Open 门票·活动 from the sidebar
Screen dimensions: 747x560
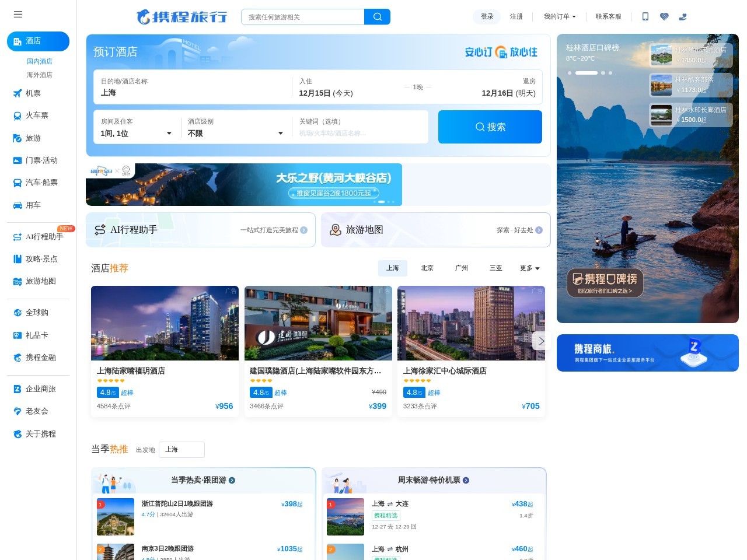pos(18,160)
